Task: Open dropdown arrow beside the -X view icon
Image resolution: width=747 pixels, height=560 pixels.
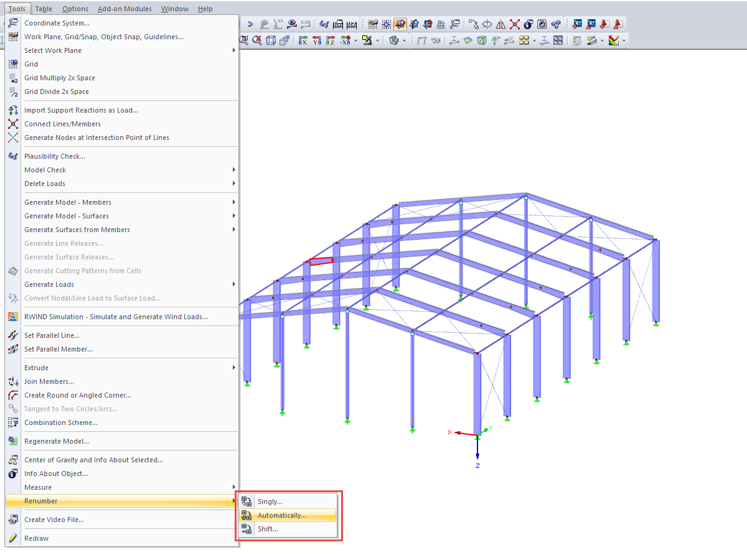Action: tap(355, 40)
